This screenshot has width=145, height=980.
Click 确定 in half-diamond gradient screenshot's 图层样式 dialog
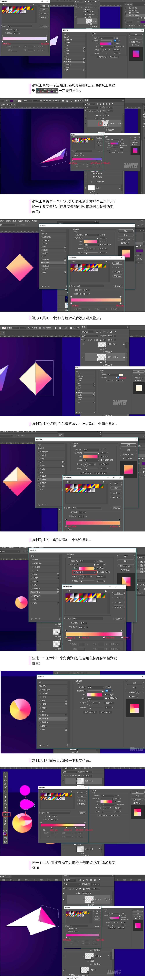128,445
